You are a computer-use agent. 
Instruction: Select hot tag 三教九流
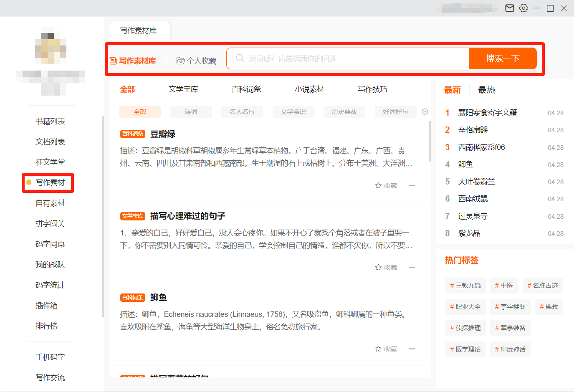tap(465, 286)
